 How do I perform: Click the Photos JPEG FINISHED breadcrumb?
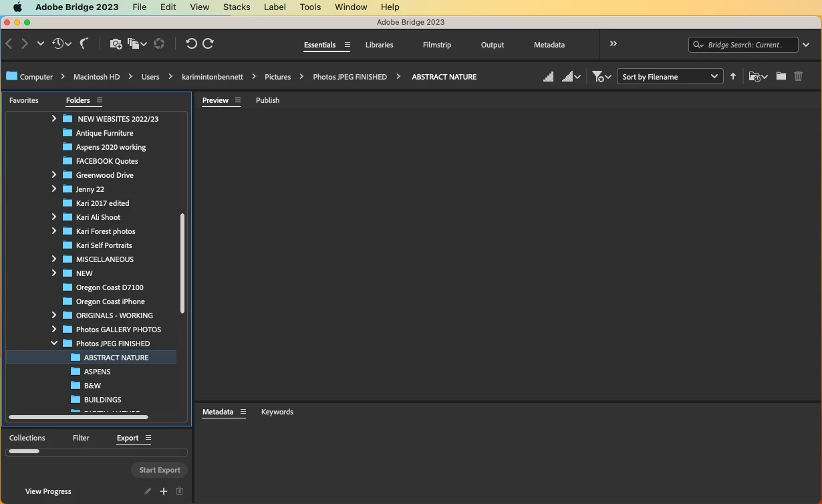[350, 77]
